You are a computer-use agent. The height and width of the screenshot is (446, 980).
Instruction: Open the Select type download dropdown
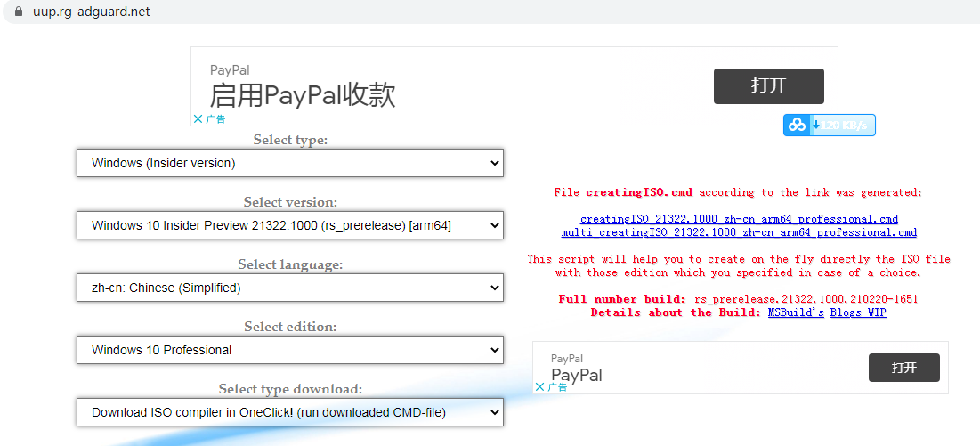coord(290,412)
